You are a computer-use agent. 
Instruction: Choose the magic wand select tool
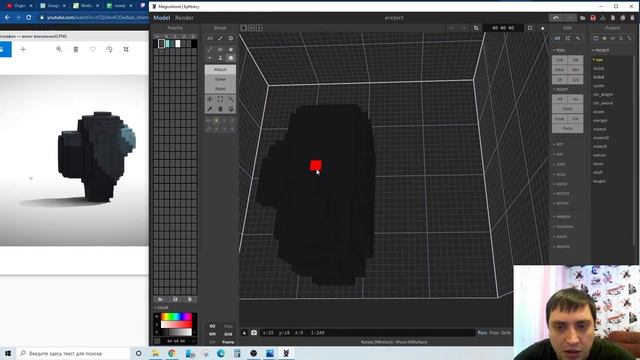pyautogui.click(x=231, y=99)
